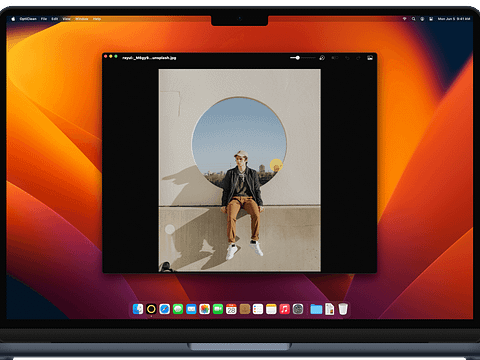Open the File menu
Image resolution: width=480 pixels, height=360 pixels.
[x=44, y=19]
